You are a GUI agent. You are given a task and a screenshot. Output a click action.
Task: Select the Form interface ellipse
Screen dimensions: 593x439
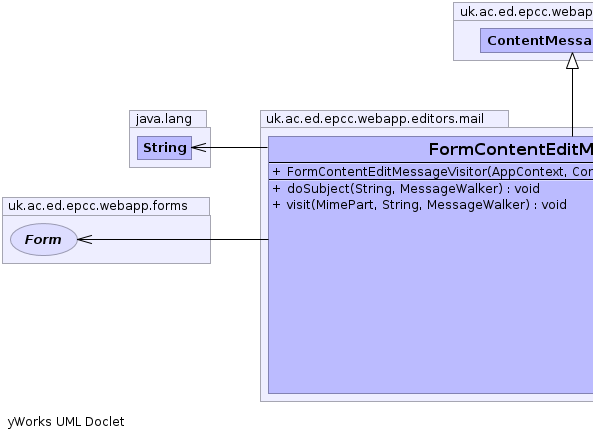point(44,239)
